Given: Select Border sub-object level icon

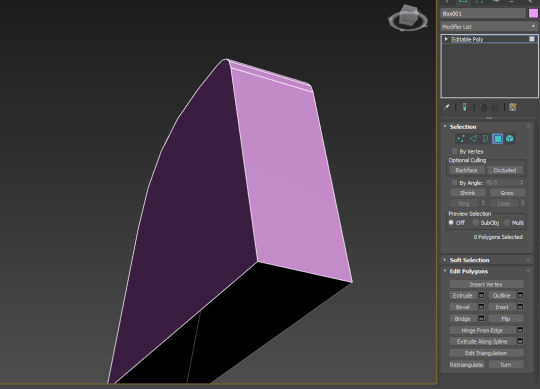Looking at the screenshot, I should pyautogui.click(x=485, y=139).
